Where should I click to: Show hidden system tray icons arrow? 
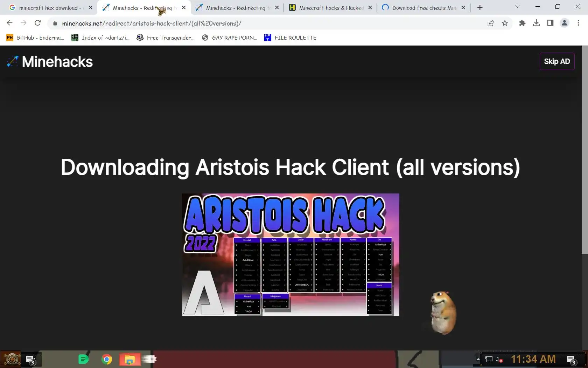point(478,359)
